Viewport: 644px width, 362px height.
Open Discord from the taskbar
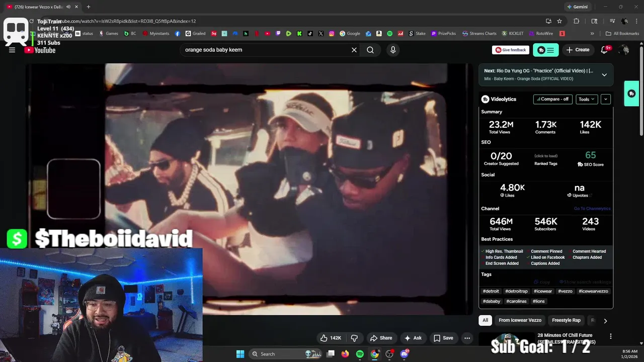(x=405, y=354)
